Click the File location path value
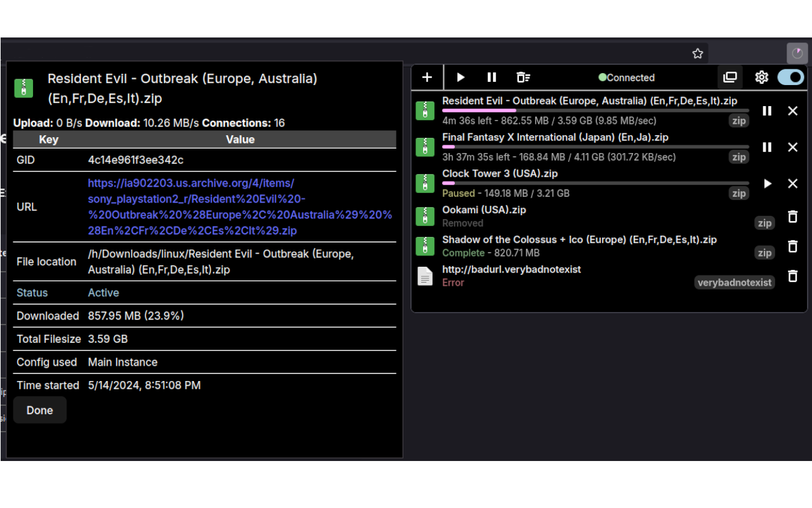 (x=221, y=262)
